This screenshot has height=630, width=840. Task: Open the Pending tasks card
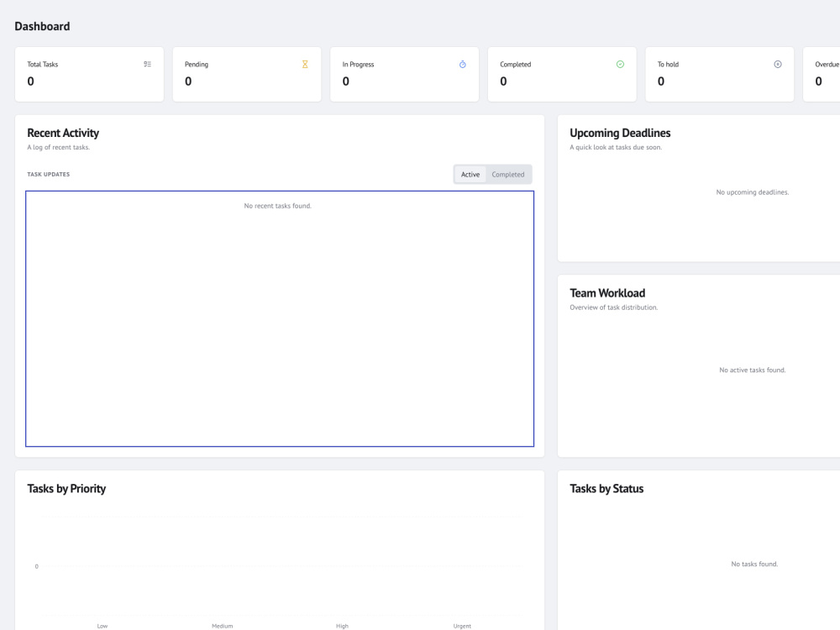coord(247,74)
